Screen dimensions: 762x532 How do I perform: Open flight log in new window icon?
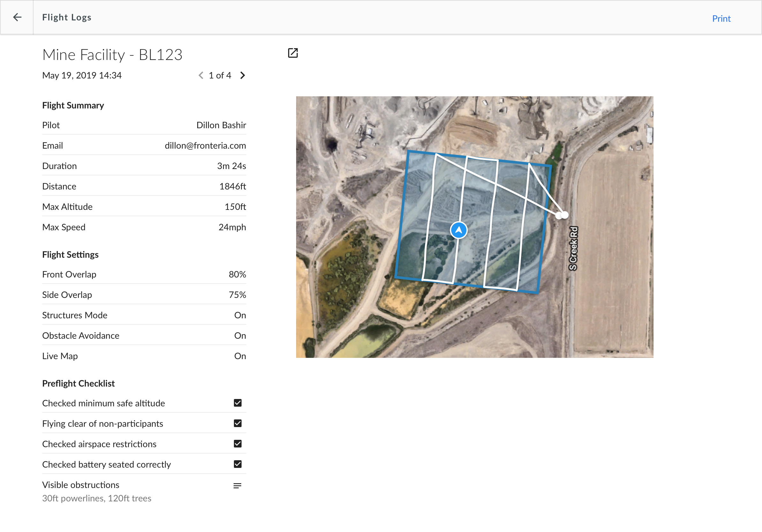click(x=293, y=53)
